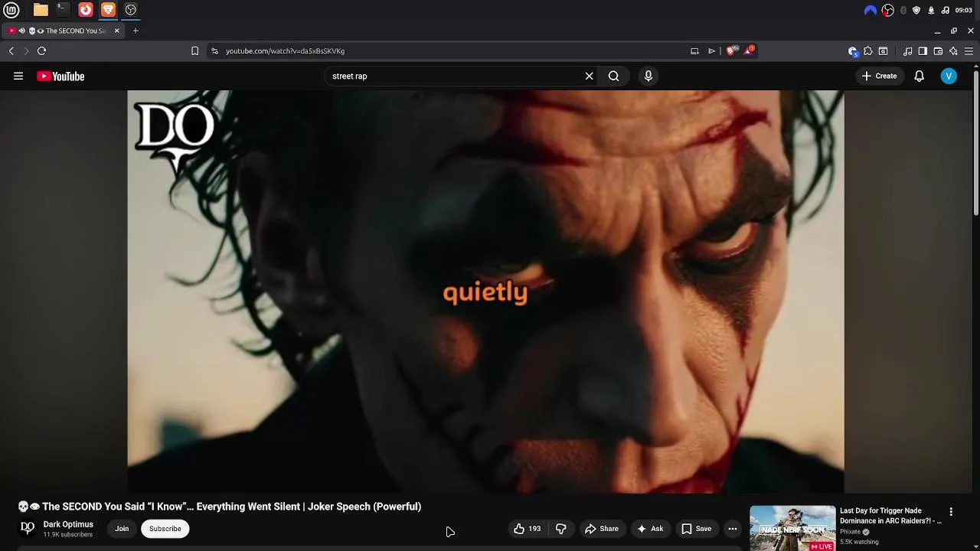This screenshot has width=980, height=551.
Task: Ask about this video
Action: (x=649, y=529)
